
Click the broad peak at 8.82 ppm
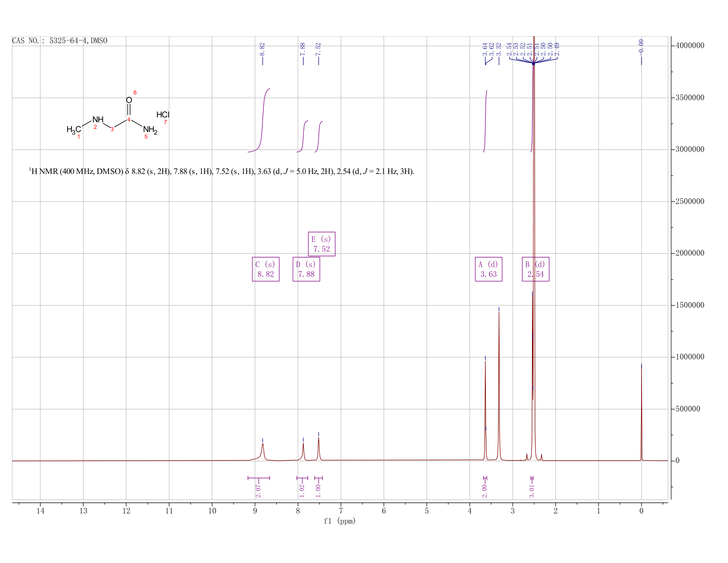(263, 451)
